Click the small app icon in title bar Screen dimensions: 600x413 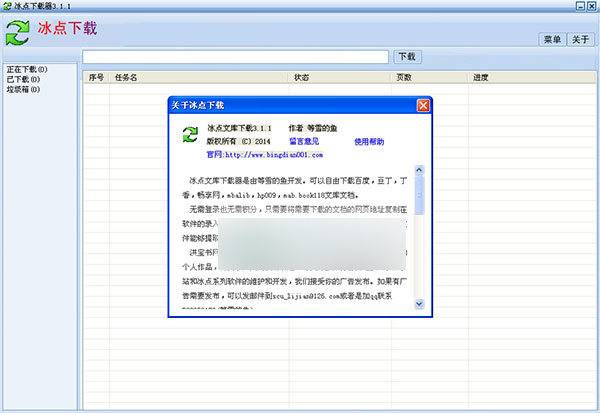7,6
